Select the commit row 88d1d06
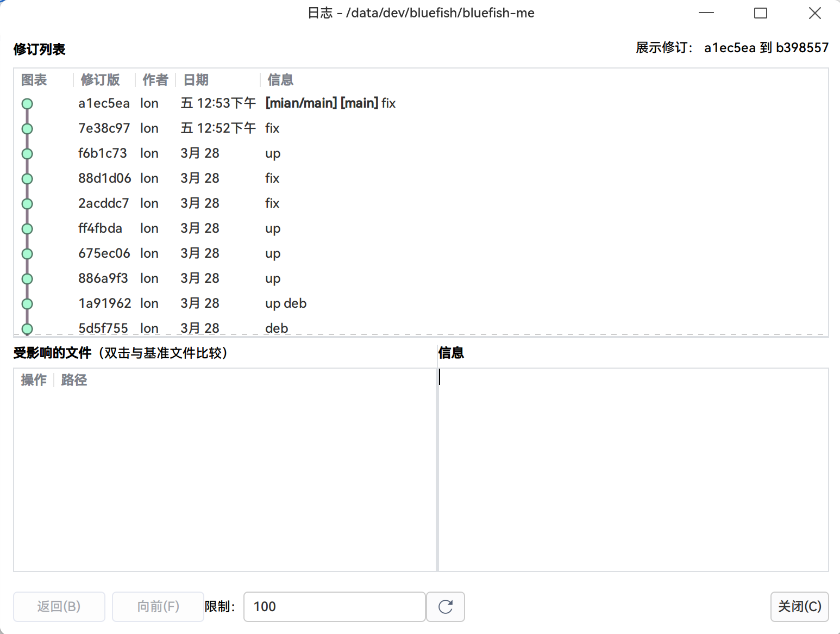The width and height of the screenshot is (840, 634). [217, 178]
